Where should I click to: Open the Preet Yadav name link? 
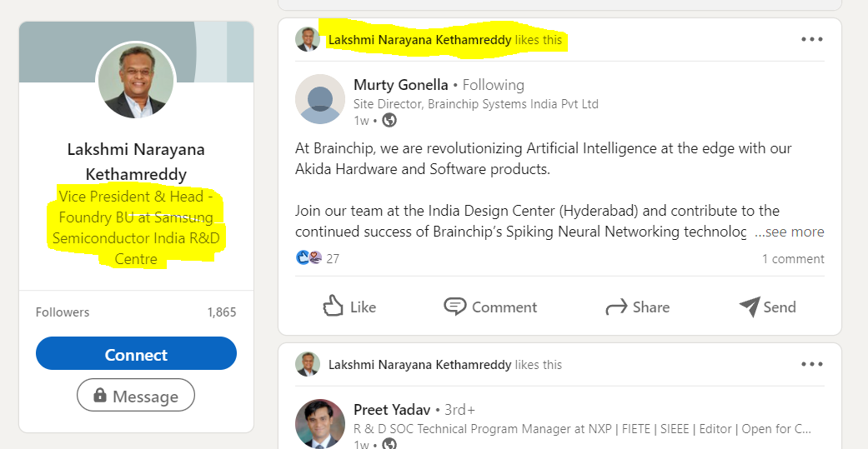point(392,410)
